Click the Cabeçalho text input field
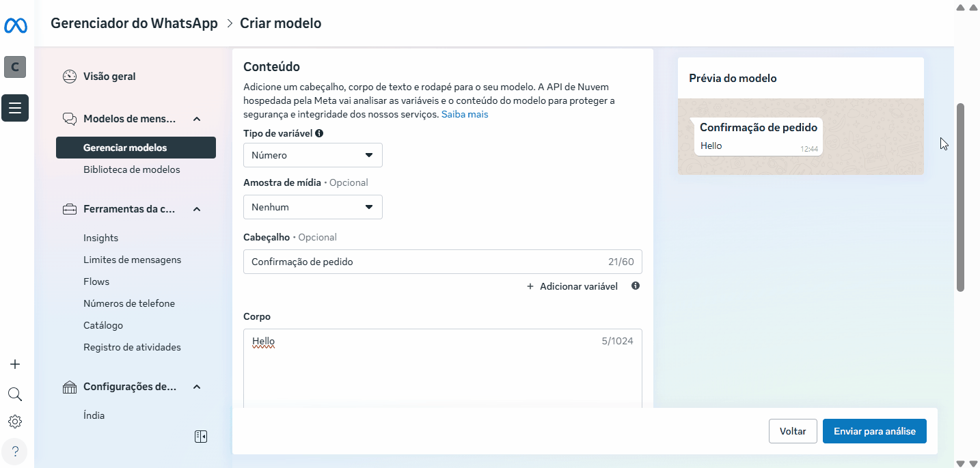The image size is (980, 468). click(424, 262)
